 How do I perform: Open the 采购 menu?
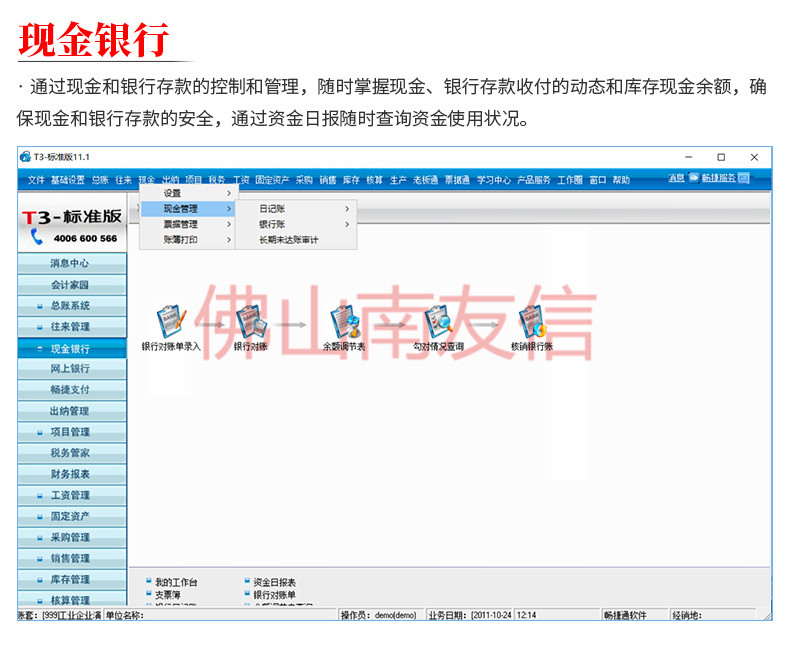304,180
